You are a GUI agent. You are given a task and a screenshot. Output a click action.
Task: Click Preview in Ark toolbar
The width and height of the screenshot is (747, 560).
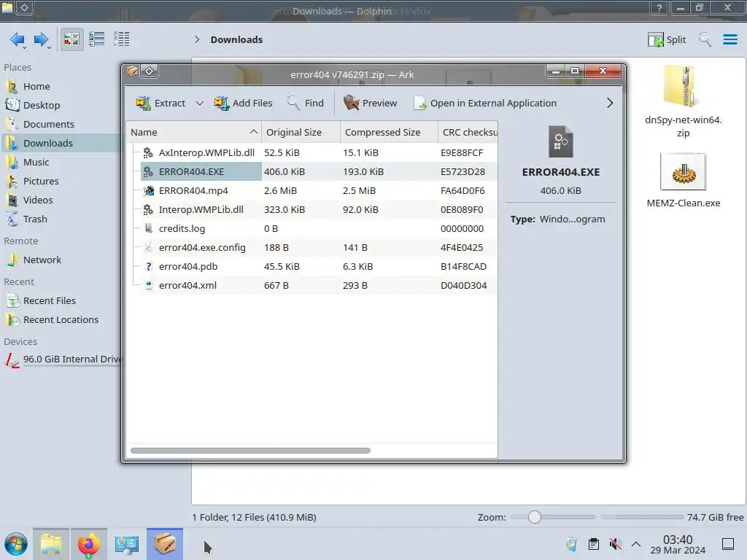[x=370, y=103]
